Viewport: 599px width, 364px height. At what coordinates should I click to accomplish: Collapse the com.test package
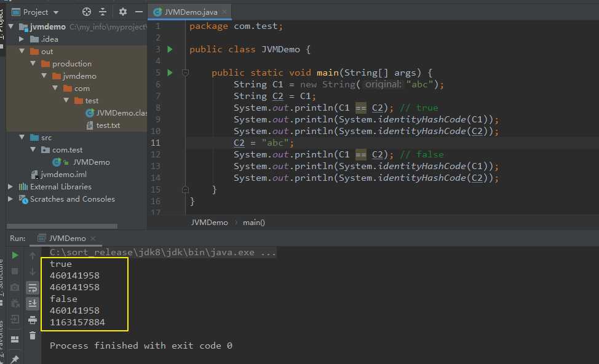[x=33, y=149]
